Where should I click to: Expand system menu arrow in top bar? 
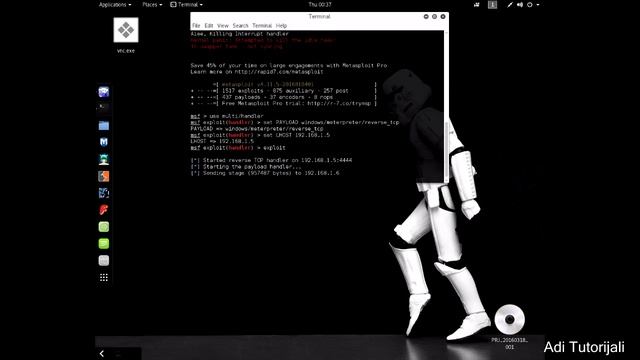[x=538, y=5]
